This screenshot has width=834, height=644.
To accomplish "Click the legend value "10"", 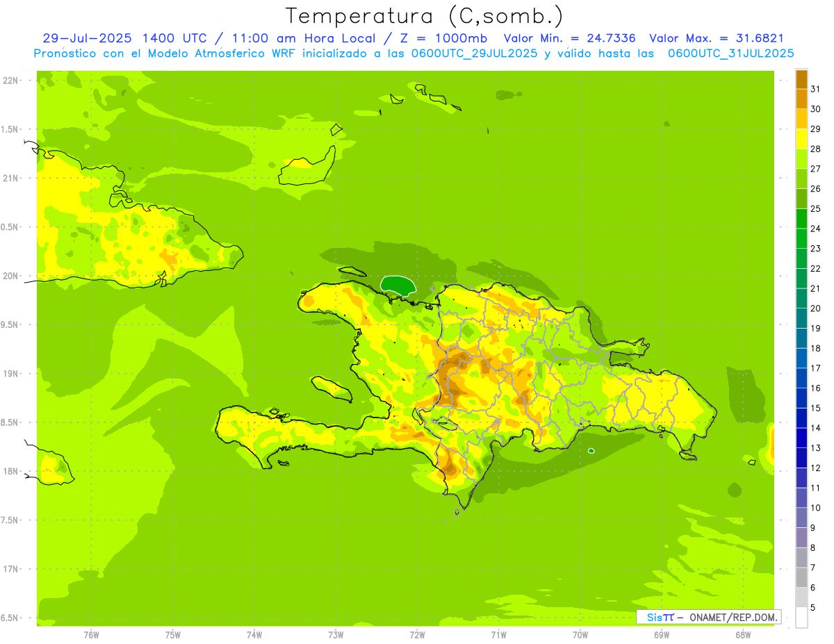I will (815, 508).
